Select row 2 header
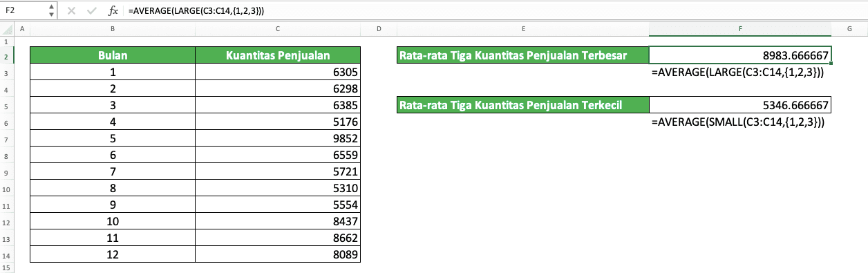868x273 pixels. 6,55
